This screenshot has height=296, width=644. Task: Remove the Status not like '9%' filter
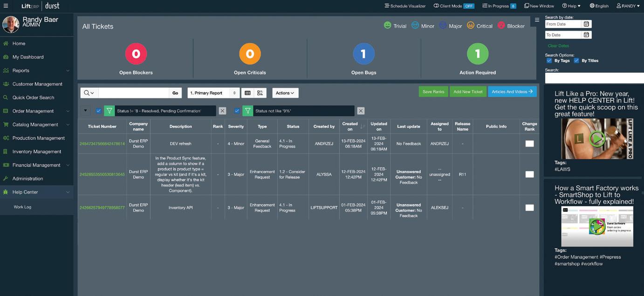tap(361, 111)
